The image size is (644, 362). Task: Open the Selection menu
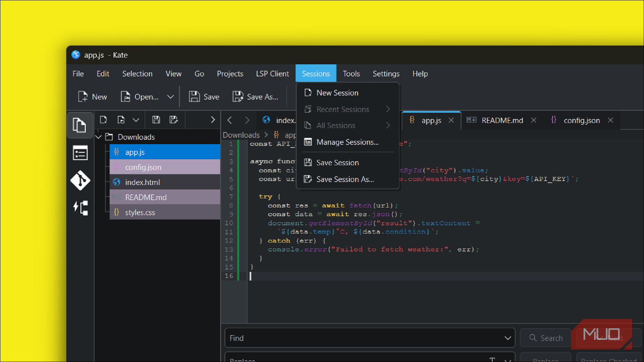137,74
